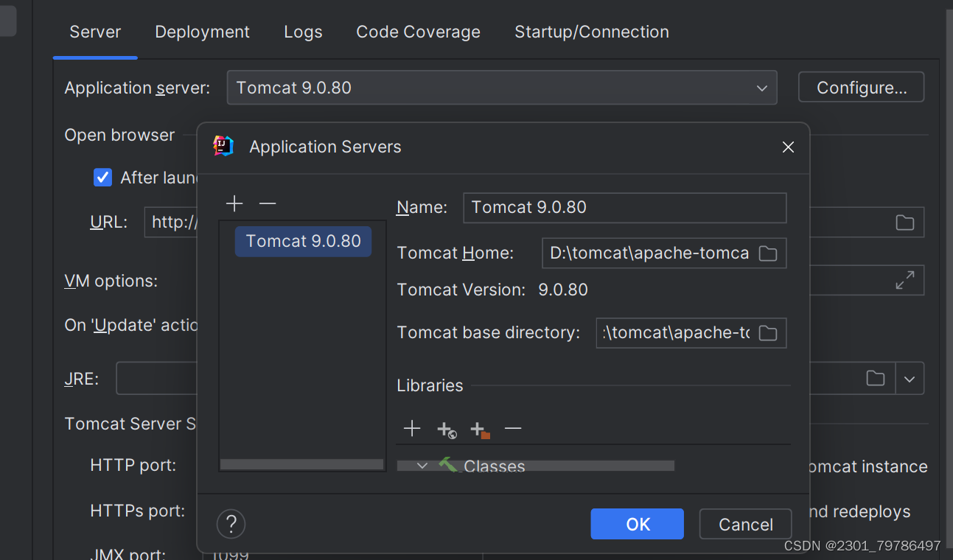Click the URL input field
Image resolution: width=953 pixels, height=560 pixels.
[171, 223]
